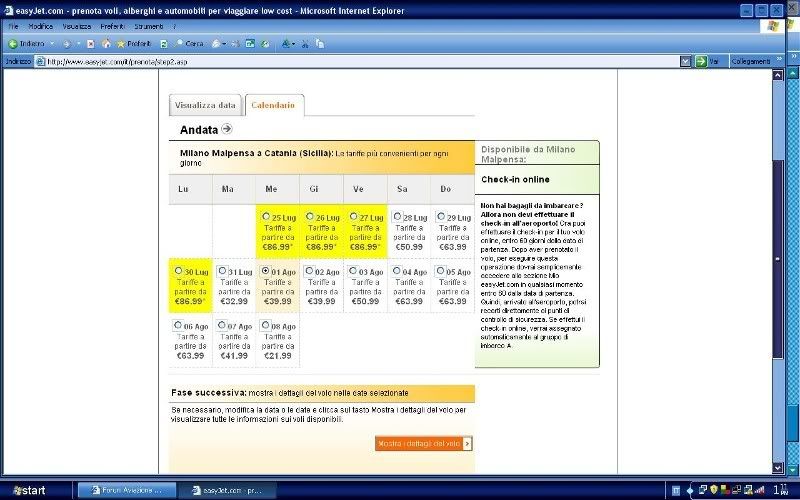Select the 01 Ago radio button

click(x=265, y=271)
